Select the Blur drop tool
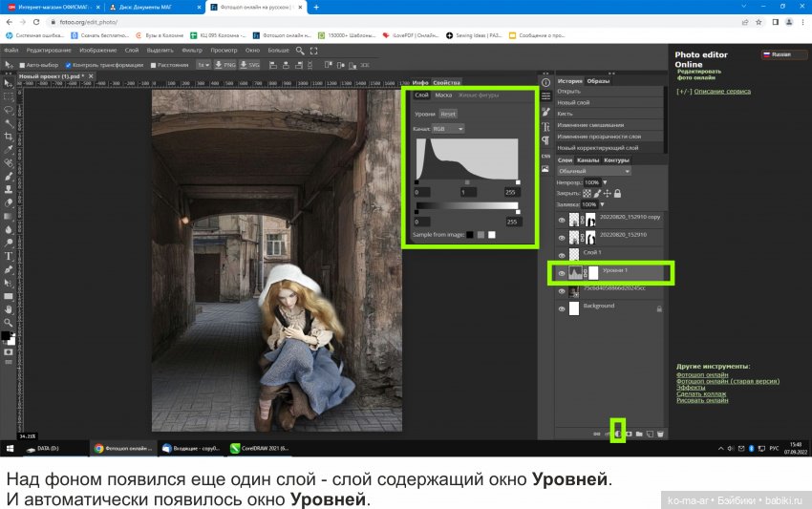 (9, 229)
